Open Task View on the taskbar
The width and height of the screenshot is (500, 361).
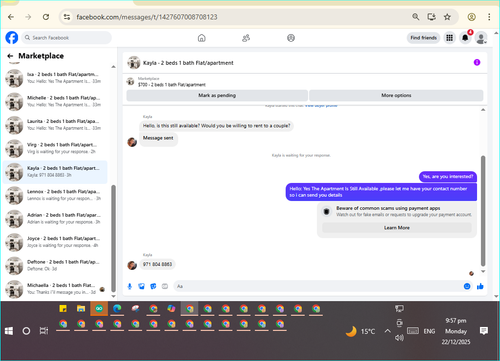point(44,331)
